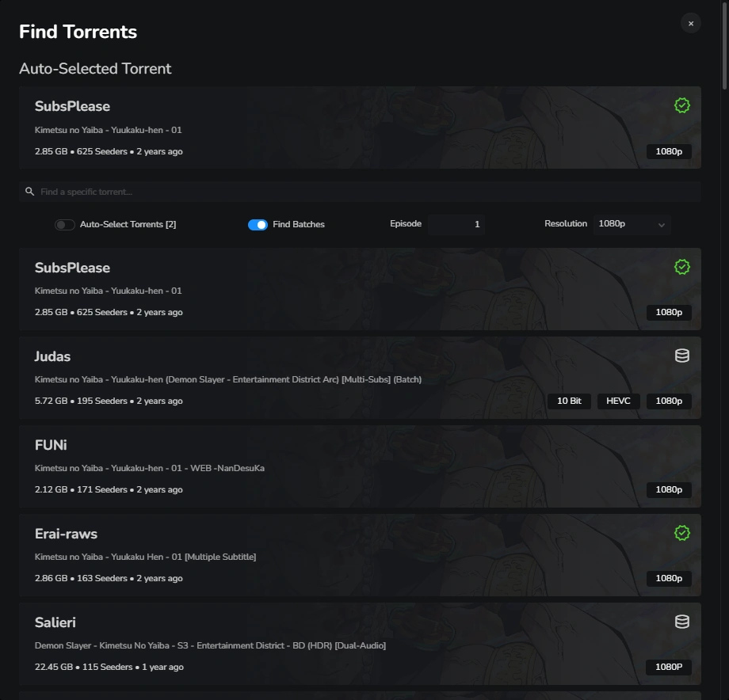This screenshot has height=700, width=729.
Task: Close the Find Torrents dialog
Action: [690, 23]
